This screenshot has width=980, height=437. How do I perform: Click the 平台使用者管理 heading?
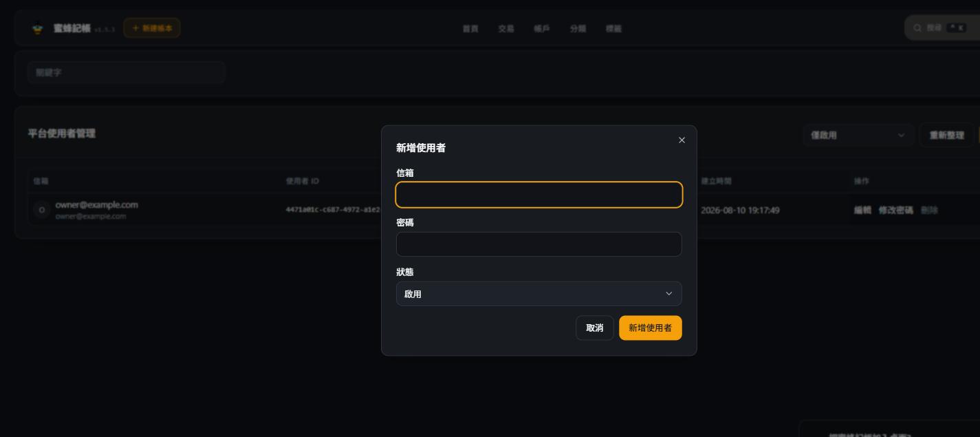(x=62, y=134)
